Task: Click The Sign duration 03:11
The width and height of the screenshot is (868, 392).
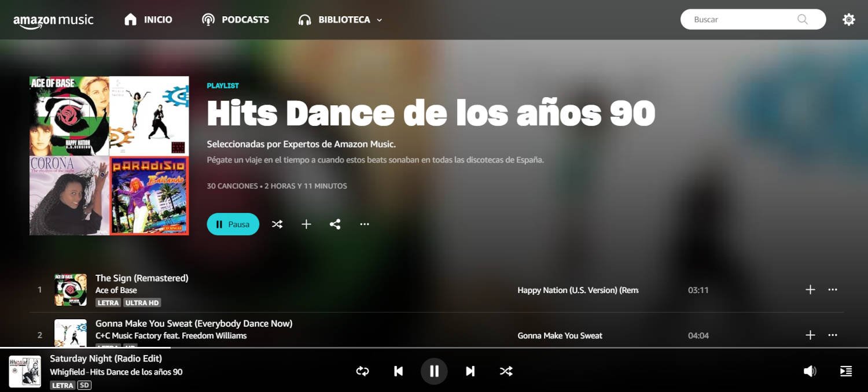Action: tap(698, 290)
